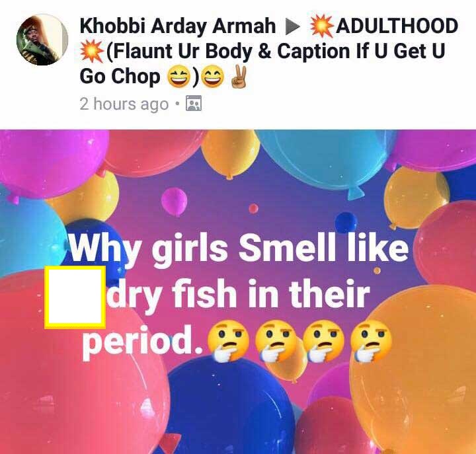This screenshot has width=476, height=454.
Task: Click the second thinking face emoji
Action: pyautogui.click(x=276, y=342)
